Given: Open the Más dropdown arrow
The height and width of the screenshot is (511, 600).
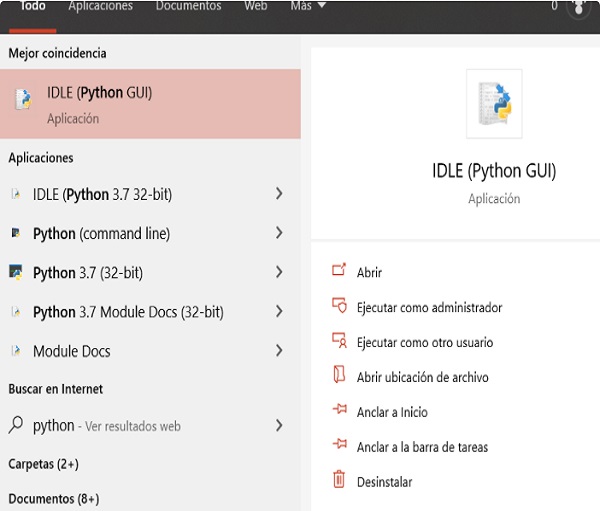Looking at the screenshot, I should pos(322,5).
